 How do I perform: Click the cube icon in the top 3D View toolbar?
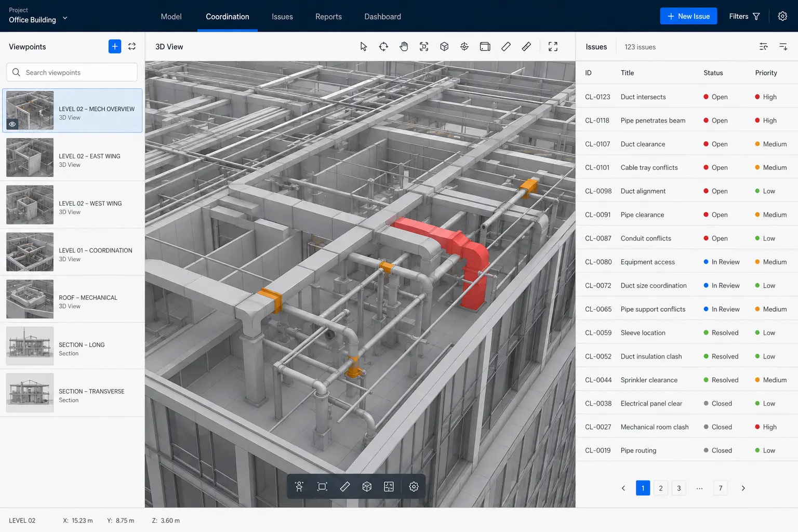tap(444, 47)
